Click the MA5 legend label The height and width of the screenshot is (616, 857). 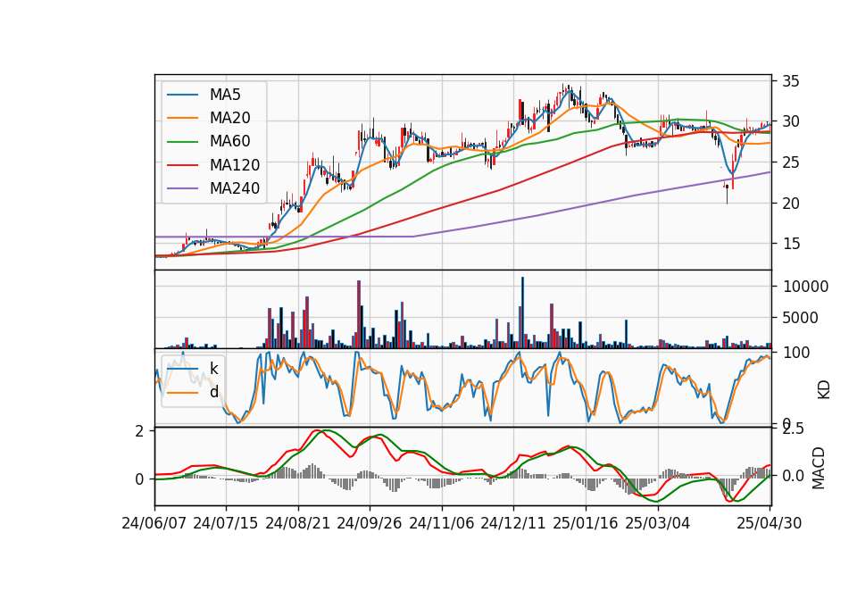pyautogui.click(x=225, y=95)
